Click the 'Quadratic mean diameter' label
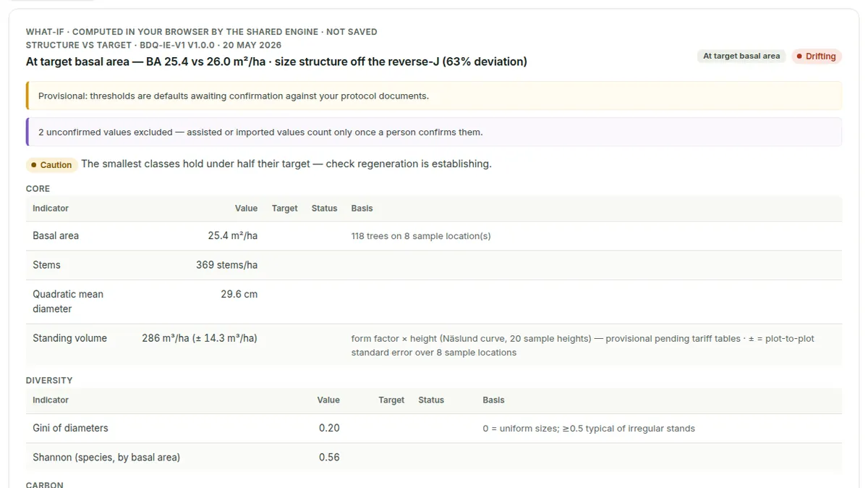868x488 pixels. pyautogui.click(x=68, y=301)
